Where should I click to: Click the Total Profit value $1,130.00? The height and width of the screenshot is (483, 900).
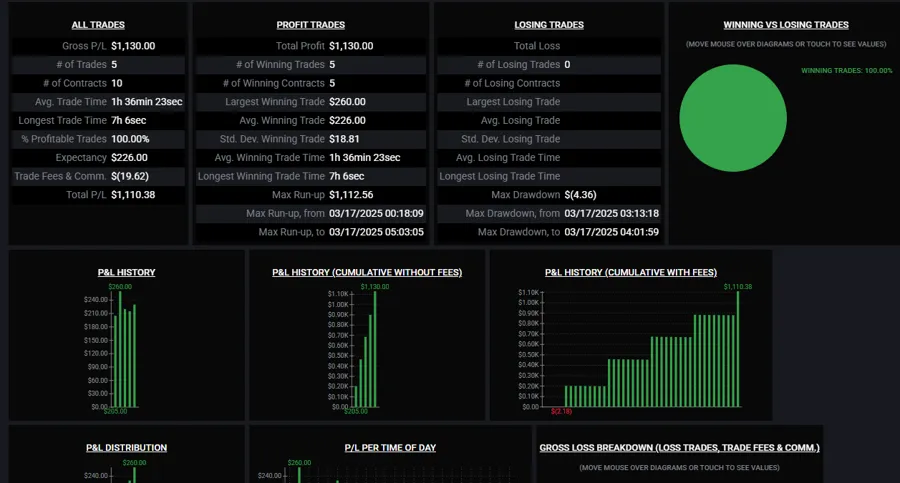tap(351, 46)
